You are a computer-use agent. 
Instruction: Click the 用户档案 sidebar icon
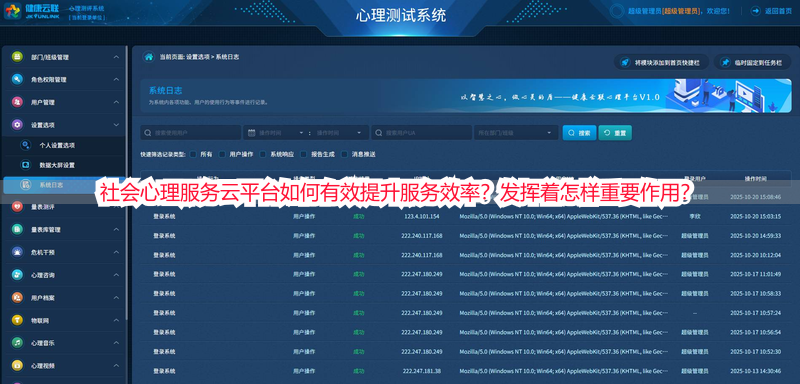coord(17,297)
